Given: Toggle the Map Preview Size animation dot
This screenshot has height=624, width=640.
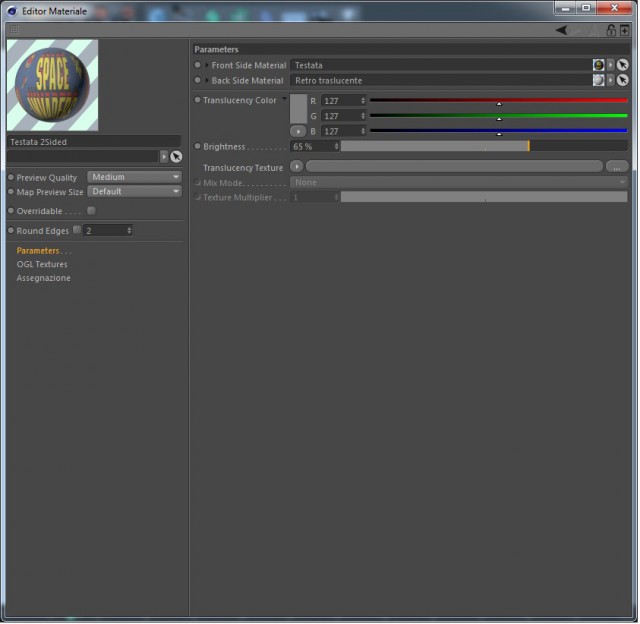Looking at the screenshot, I should click(11, 191).
